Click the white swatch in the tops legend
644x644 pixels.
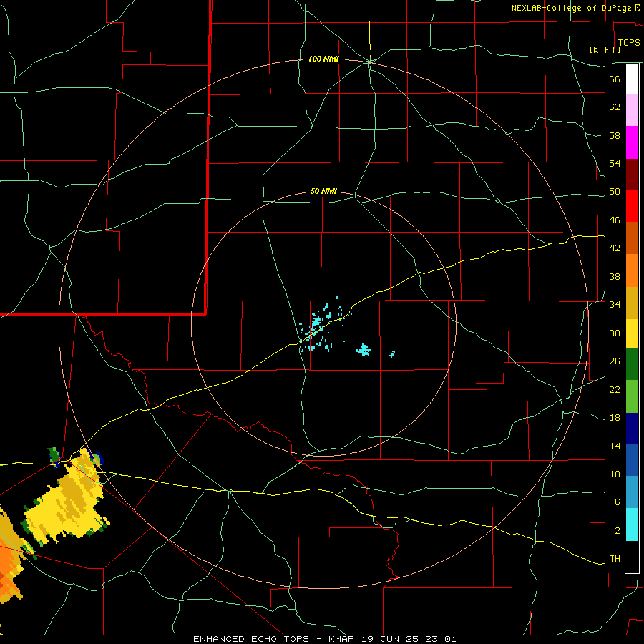632,79
